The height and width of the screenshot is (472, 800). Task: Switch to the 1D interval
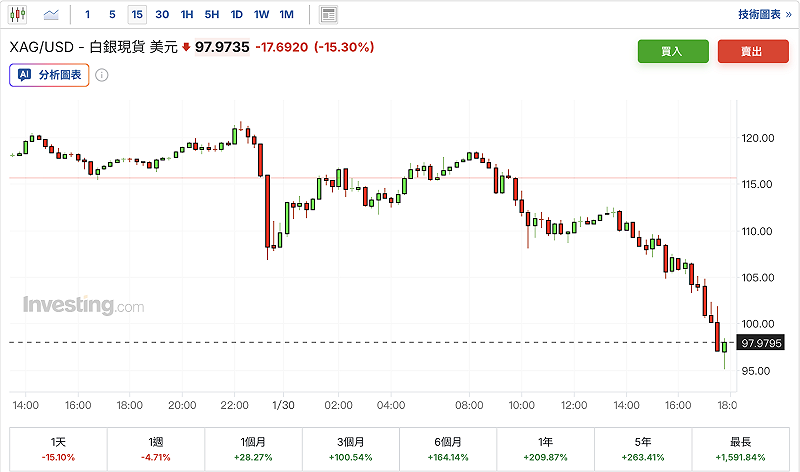pyautogui.click(x=236, y=15)
